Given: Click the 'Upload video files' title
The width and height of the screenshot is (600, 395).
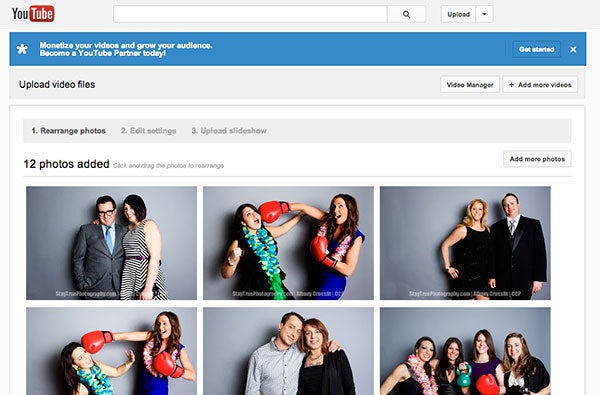Looking at the screenshot, I should tap(57, 85).
